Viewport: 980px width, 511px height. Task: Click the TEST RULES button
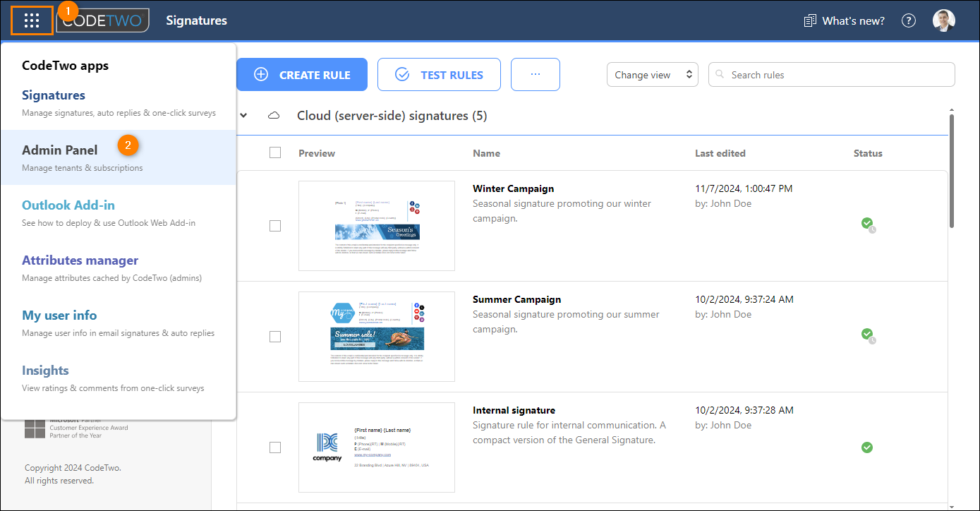(x=439, y=75)
